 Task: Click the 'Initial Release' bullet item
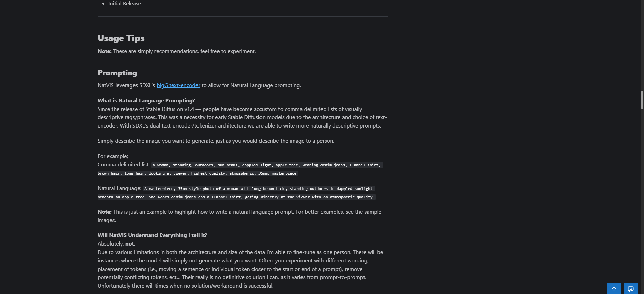tap(124, 4)
